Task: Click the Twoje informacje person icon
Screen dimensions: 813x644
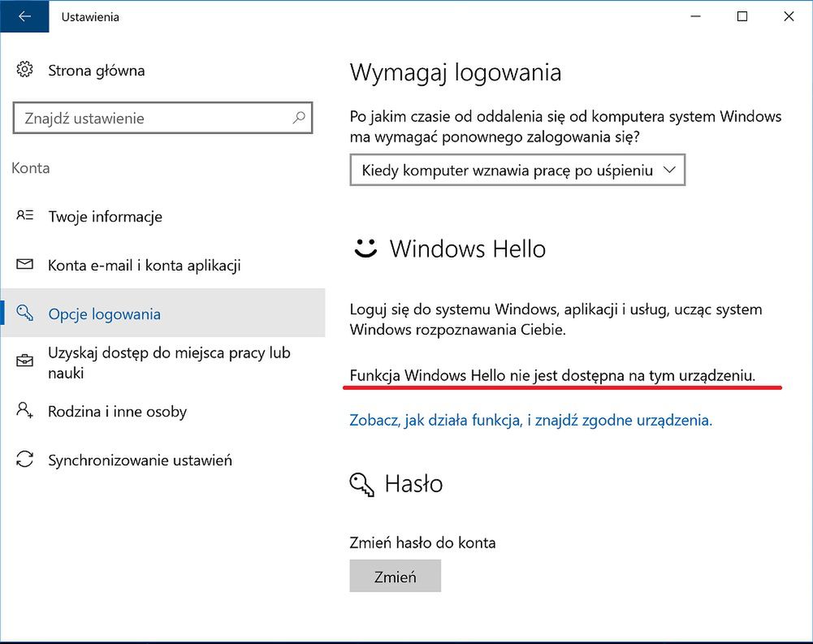Action: click(24, 215)
